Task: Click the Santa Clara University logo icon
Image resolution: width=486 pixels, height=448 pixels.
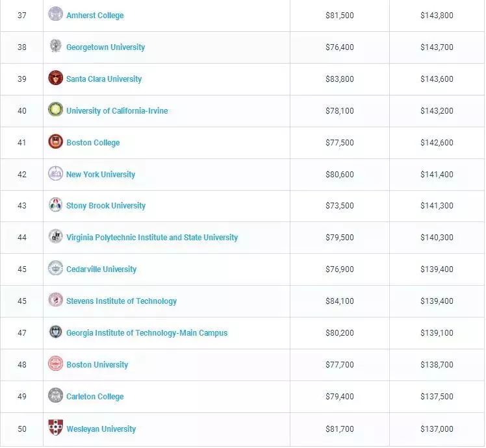Action: [x=56, y=78]
